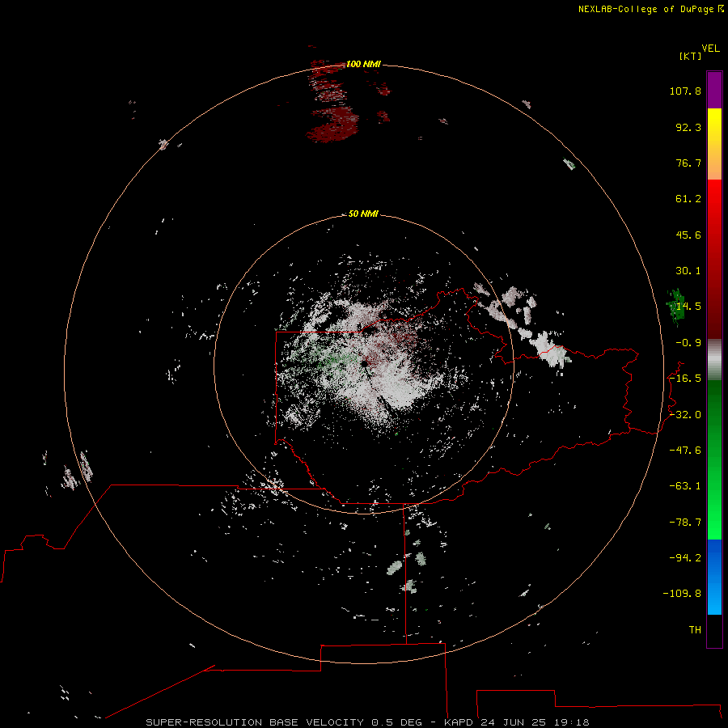Click the -0.9 velocity scale value
728x728 pixels.
[x=688, y=343]
